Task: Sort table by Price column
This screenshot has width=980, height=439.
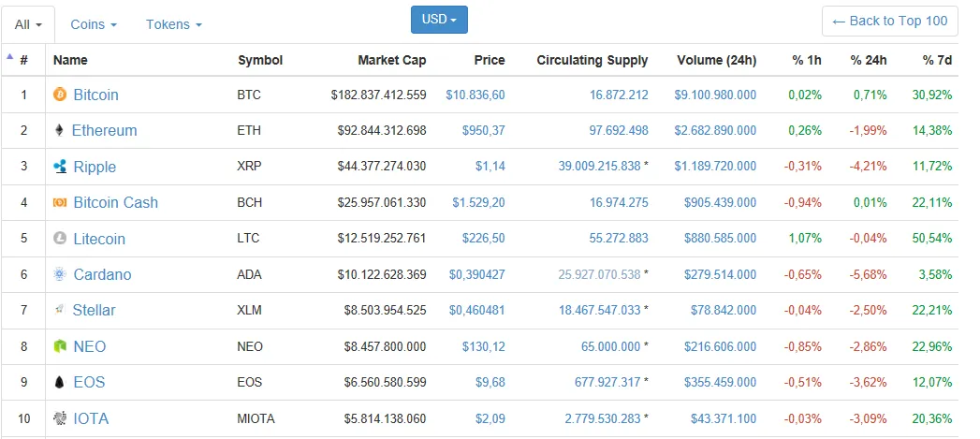Action: [490, 60]
